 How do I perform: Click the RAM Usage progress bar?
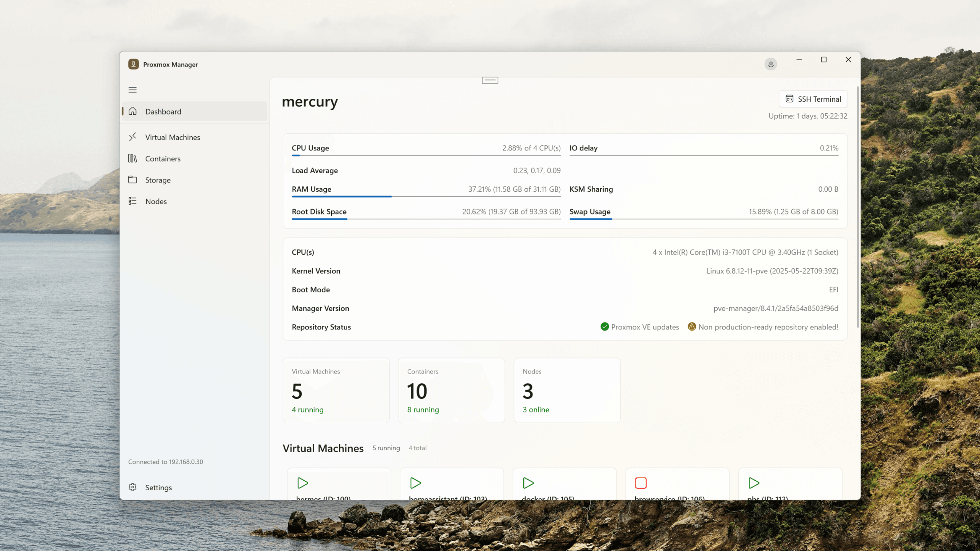tap(426, 196)
